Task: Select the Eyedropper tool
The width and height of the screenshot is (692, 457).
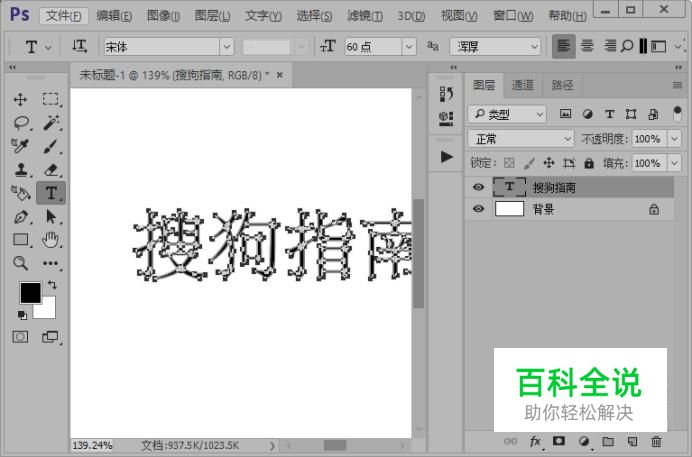Action: (20, 146)
